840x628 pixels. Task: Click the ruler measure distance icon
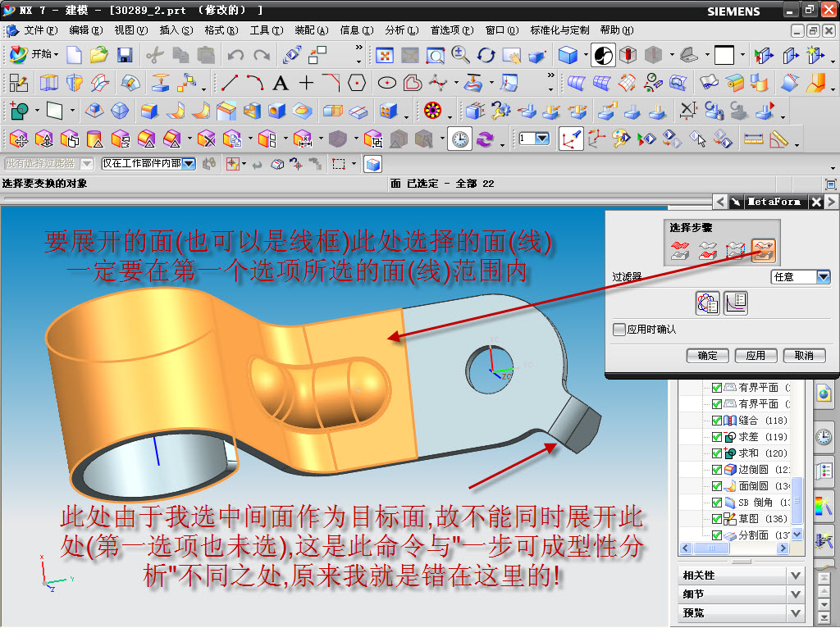coord(753,139)
